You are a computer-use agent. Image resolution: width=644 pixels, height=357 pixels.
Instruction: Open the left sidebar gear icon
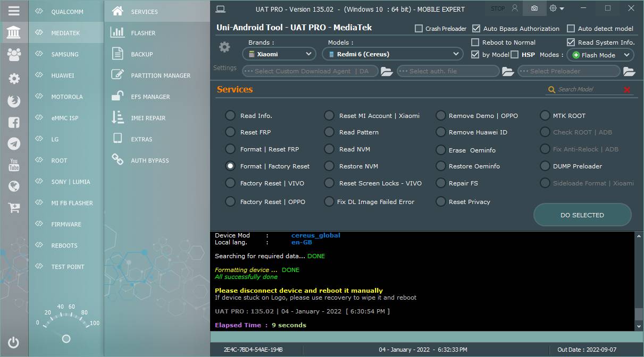tap(14, 79)
